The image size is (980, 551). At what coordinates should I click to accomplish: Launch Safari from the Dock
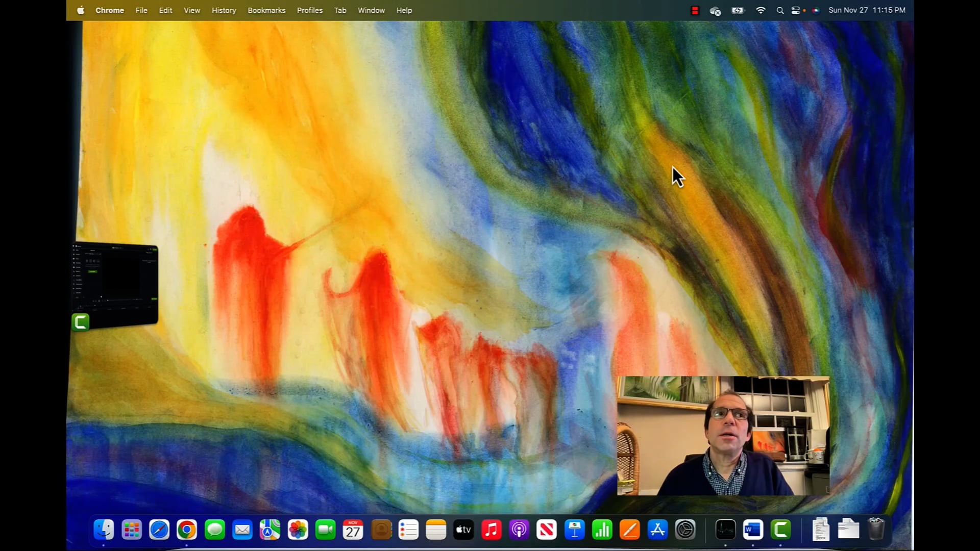pyautogui.click(x=159, y=530)
